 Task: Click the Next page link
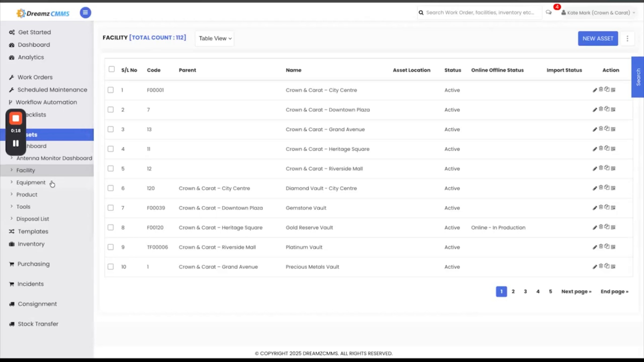pos(576,291)
